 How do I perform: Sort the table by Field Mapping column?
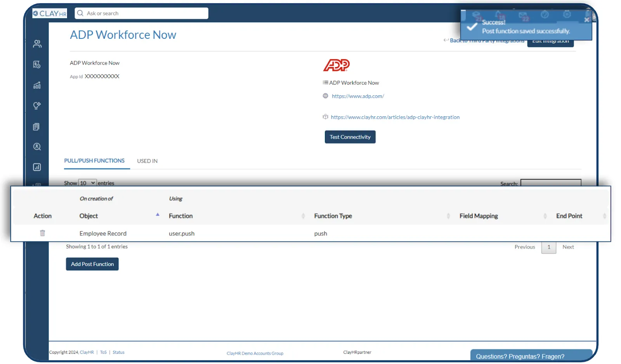(x=503, y=216)
